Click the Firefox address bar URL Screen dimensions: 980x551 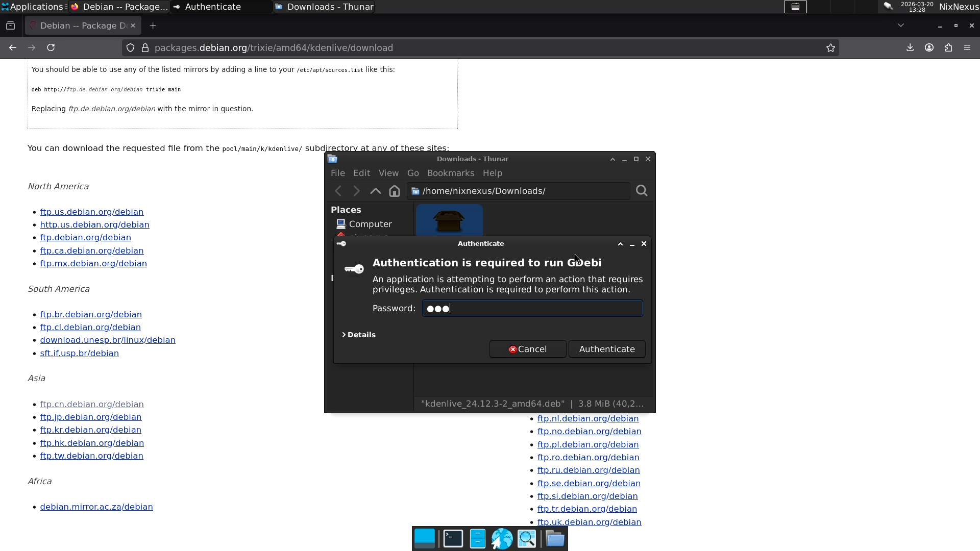pos(274,47)
